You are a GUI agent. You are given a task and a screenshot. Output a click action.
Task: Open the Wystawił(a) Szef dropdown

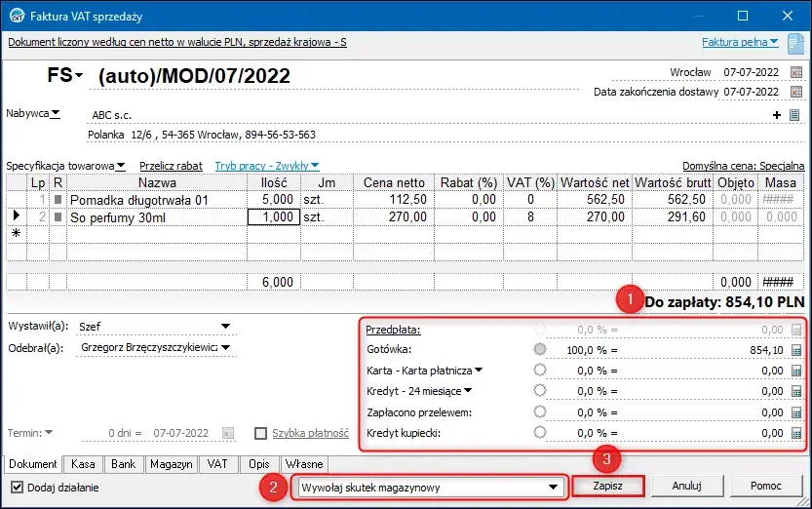(226, 327)
